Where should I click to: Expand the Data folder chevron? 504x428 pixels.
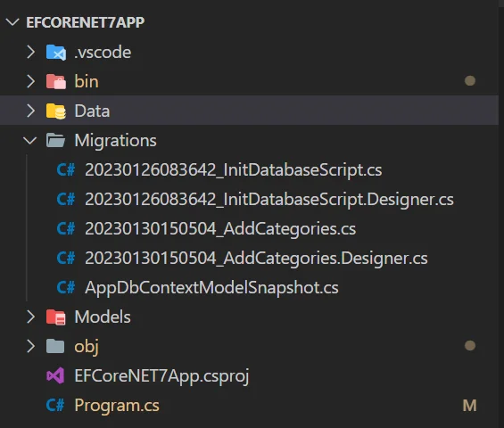pyautogui.click(x=31, y=111)
